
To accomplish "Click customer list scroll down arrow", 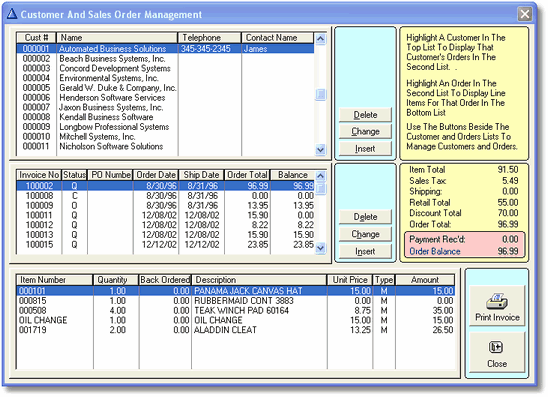I will (320, 150).
